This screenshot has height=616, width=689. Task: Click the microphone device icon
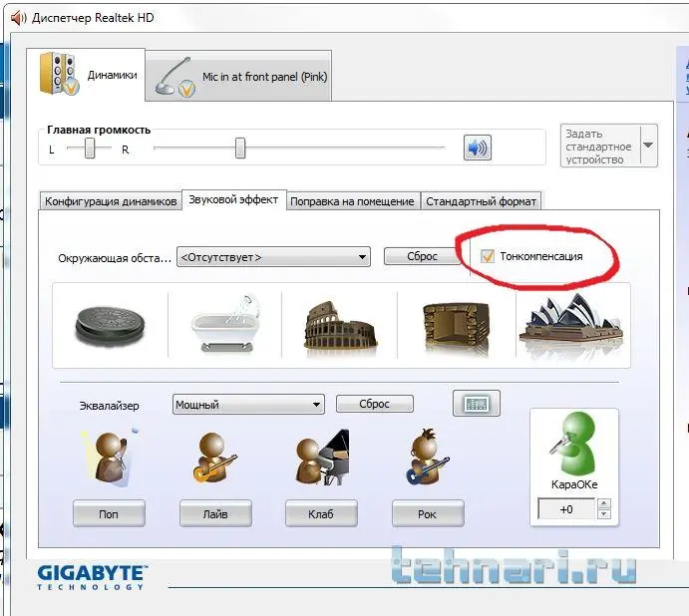pyautogui.click(x=174, y=78)
